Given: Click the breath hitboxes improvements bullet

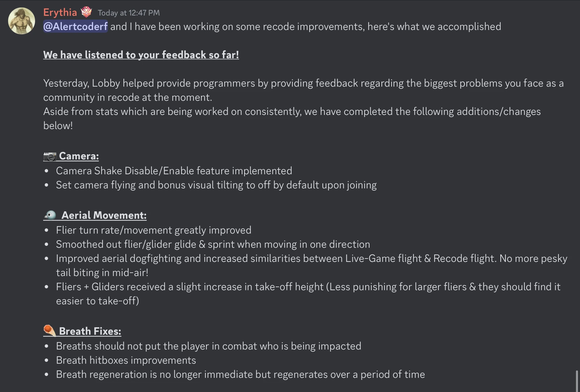Looking at the screenshot, I should click(126, 360).
